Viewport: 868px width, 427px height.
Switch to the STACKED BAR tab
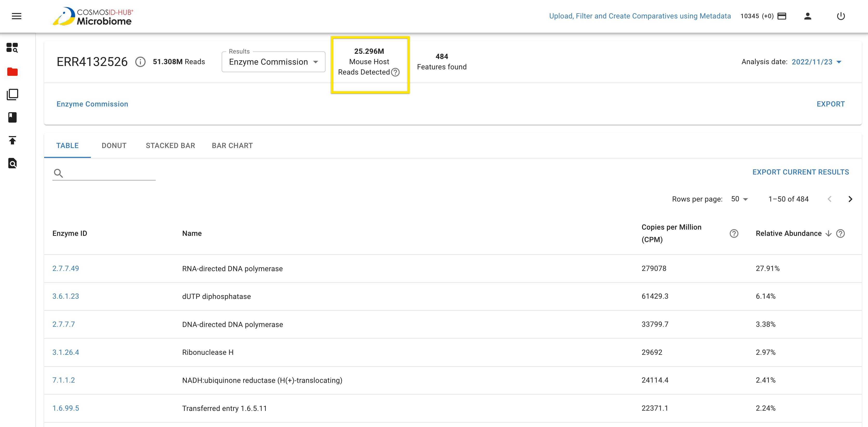[170, 145]
